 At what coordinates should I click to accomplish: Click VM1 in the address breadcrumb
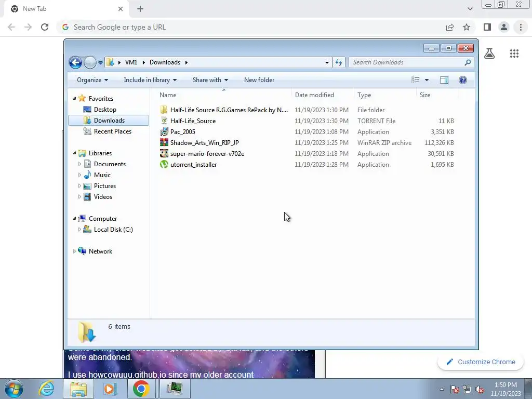pyautogui.click(x=131, y=62)
